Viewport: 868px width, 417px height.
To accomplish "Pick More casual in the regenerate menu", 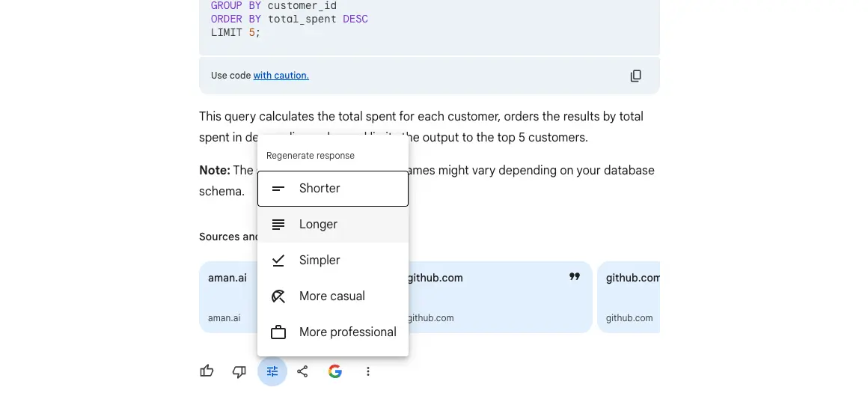I will 333,296.
